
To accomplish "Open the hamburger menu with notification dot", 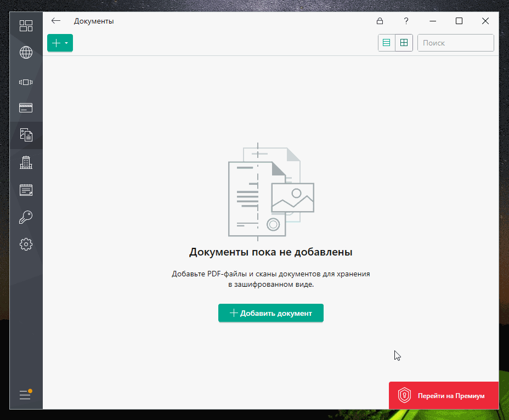I will coord(26,394).
